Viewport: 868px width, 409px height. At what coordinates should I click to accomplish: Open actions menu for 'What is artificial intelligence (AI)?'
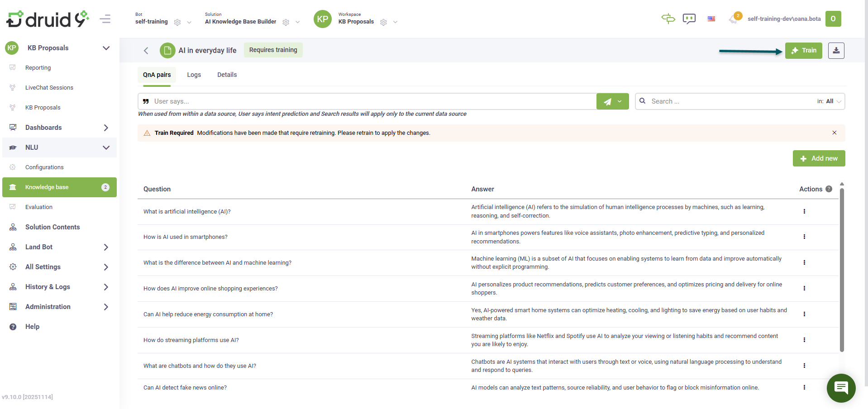click(804, 211)
